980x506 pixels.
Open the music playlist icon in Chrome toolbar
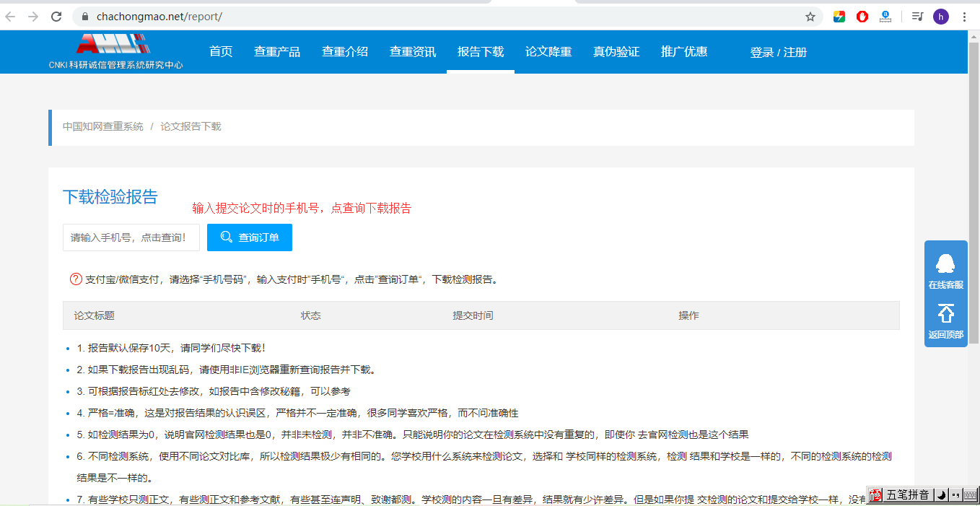click(x=917, y=16)
